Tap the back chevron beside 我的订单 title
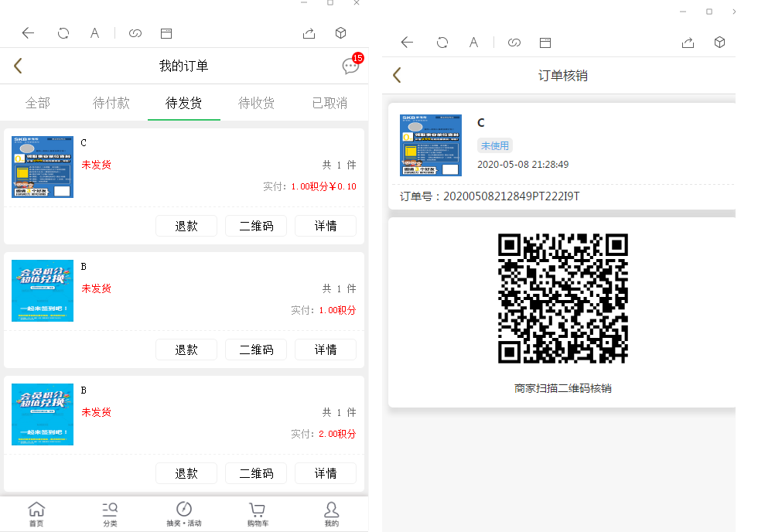 (18, 66)
